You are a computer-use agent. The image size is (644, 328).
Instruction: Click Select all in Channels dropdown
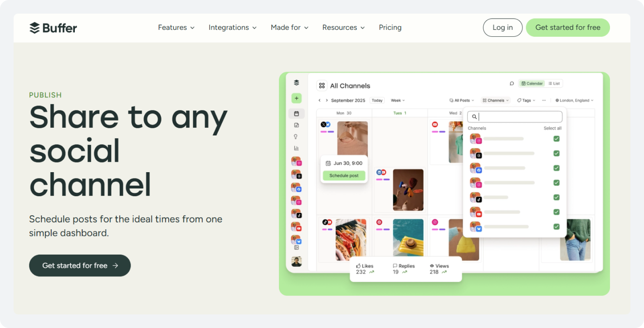click(x=552, y=128)
